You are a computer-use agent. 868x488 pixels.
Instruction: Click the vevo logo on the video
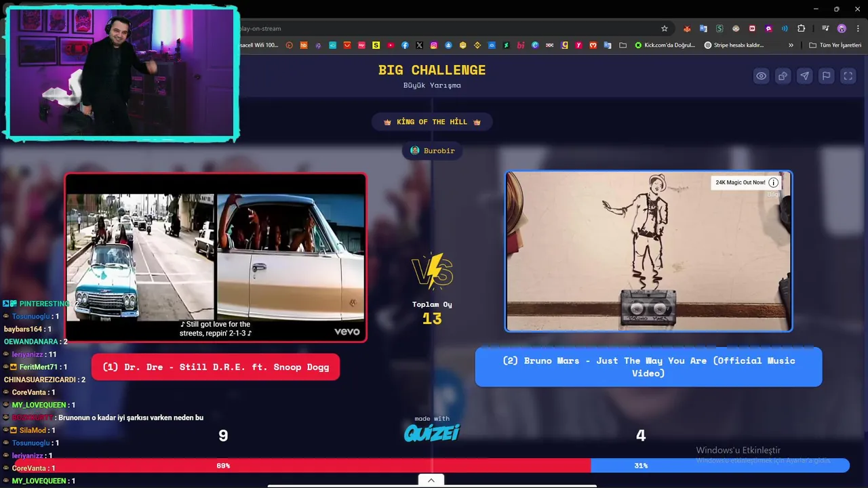347,331
